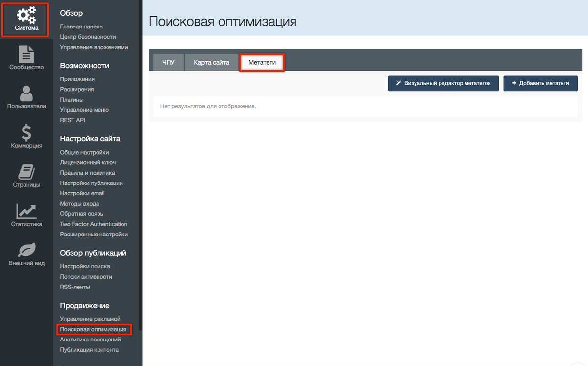This screenshot has height=366, width=588.
Task: Go to Главная панель
Action: [x=81, y=26]
